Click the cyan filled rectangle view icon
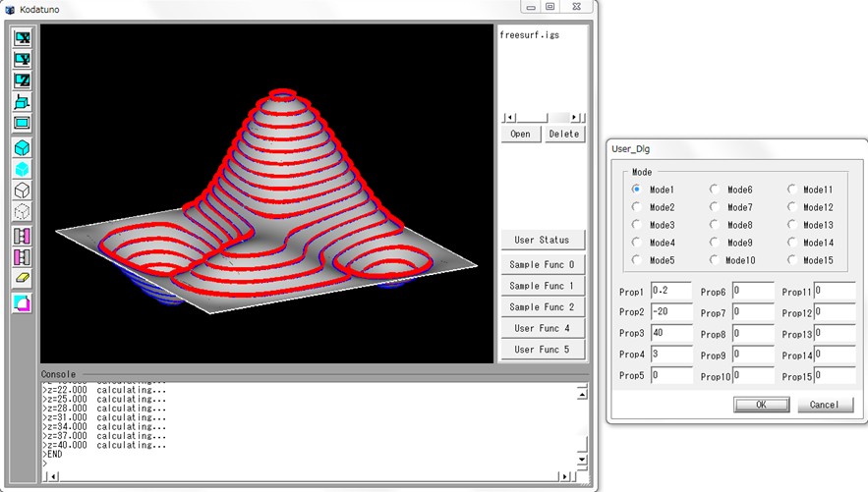868x492 pixels. click(22, 123)
